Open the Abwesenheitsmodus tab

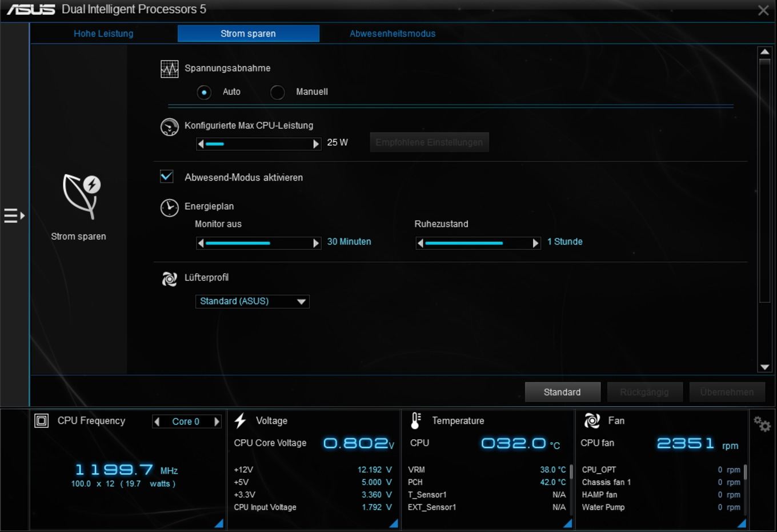click(x=392, y=34)
